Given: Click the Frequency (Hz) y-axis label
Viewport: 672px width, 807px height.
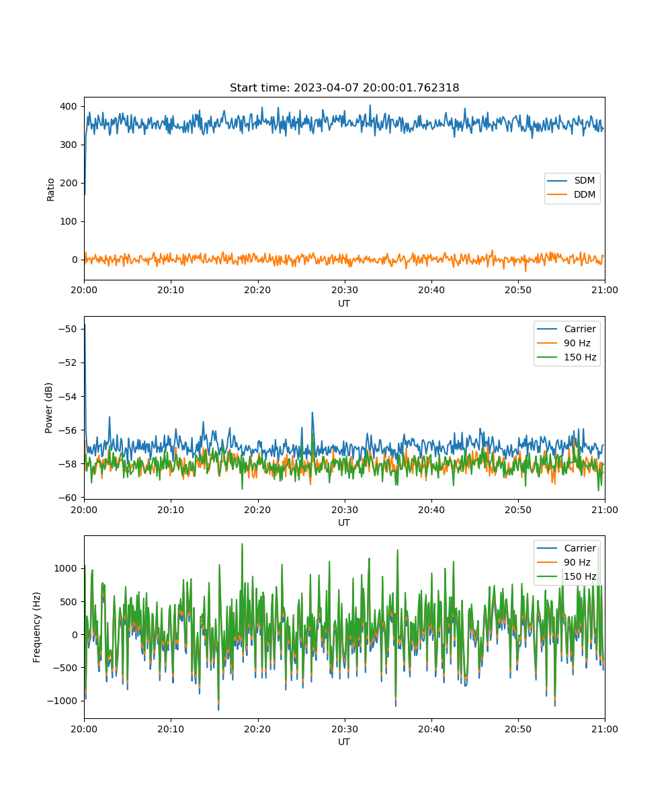Looking at the screenshot, I should click(x=38, y=627).
